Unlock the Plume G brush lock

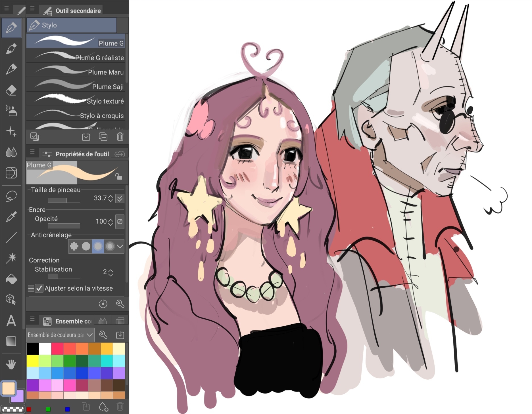[119, 177]
